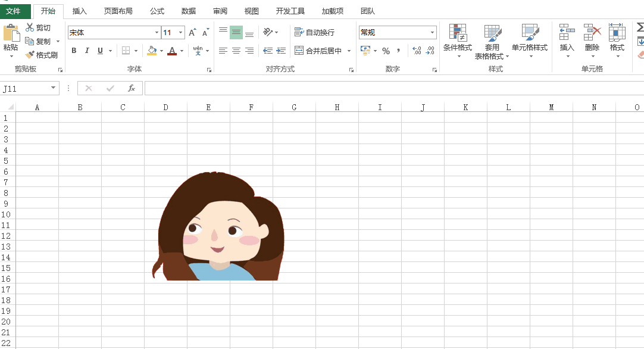Increase font size with the large A icon
Screen dimensions: 644x349
click(x=192, y=33)
